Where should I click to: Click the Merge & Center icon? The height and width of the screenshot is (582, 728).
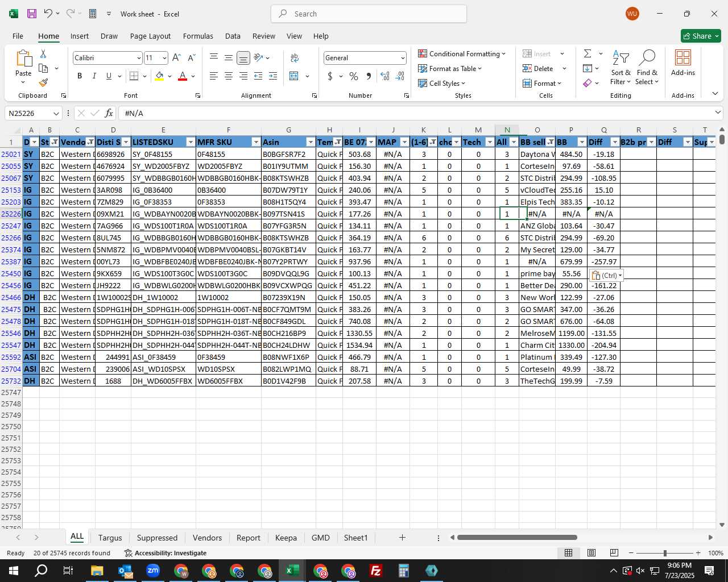tap(294, 76)
